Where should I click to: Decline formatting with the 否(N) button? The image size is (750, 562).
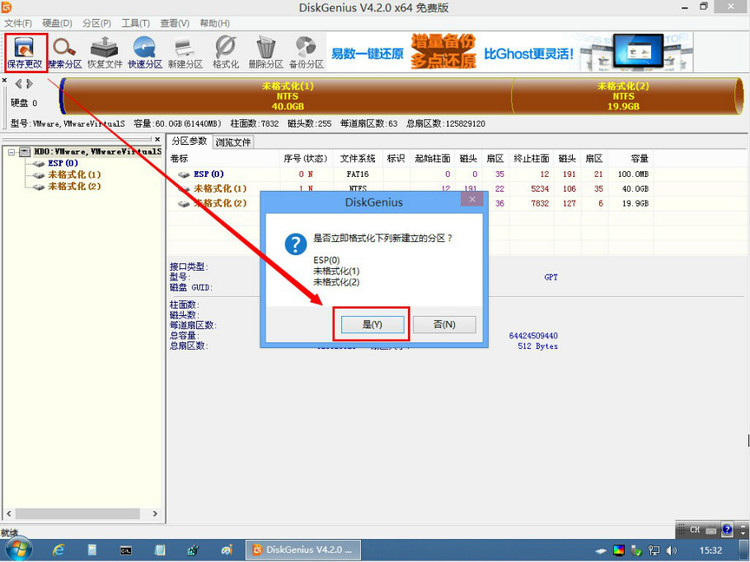(444, 325)
